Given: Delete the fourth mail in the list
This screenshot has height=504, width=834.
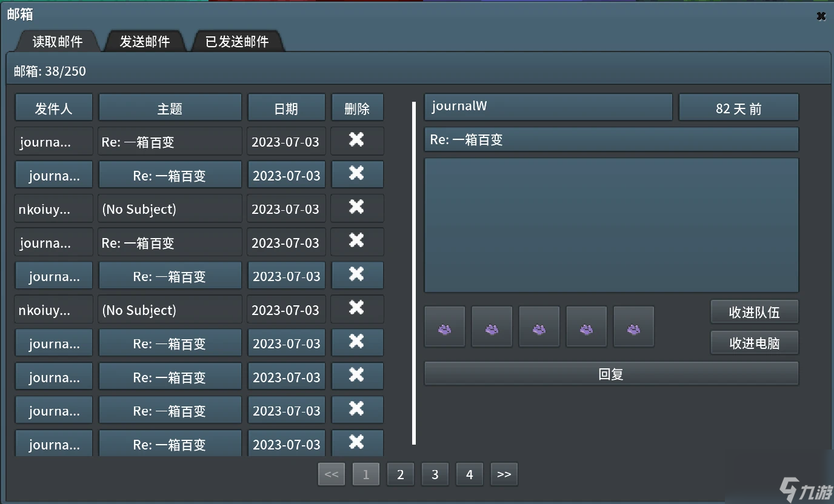Looking at the screenshot, I should pyautogui.click(x=357, y=242).
